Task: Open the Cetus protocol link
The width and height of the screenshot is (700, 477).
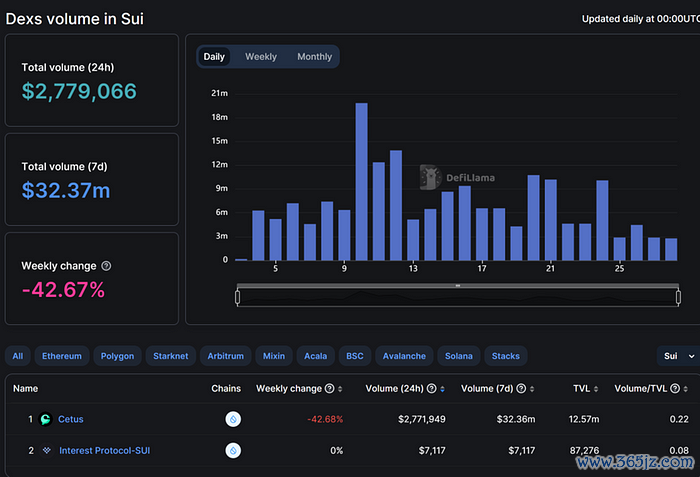Action: point(71,419)
